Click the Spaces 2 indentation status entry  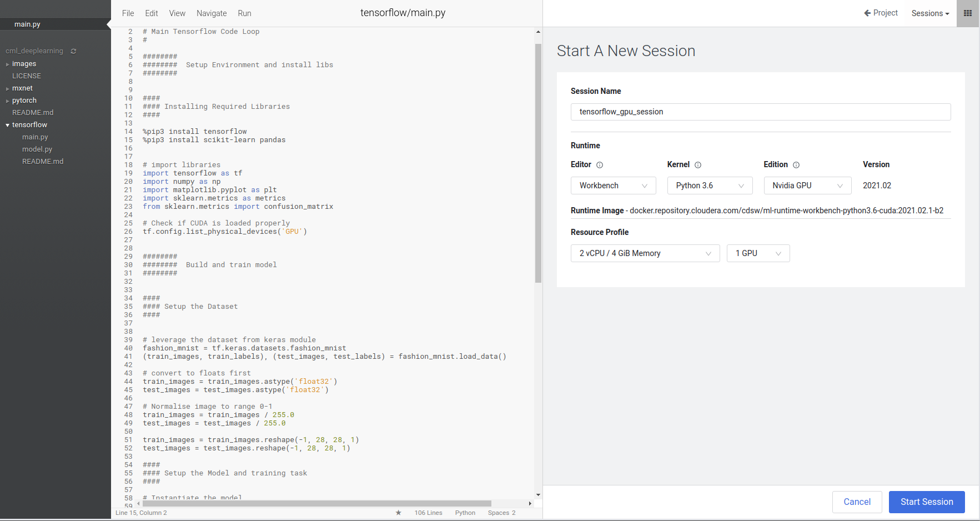point(502,513)
